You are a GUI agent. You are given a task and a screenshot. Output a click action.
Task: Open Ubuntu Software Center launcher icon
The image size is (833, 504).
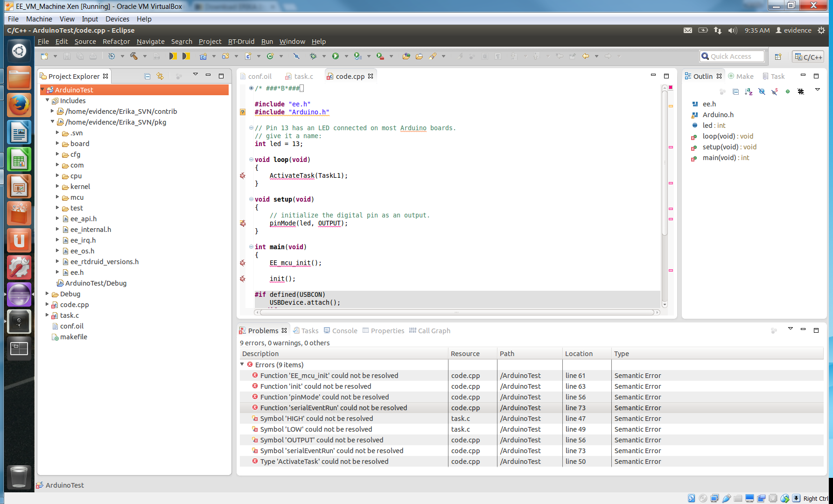[19, 213]
